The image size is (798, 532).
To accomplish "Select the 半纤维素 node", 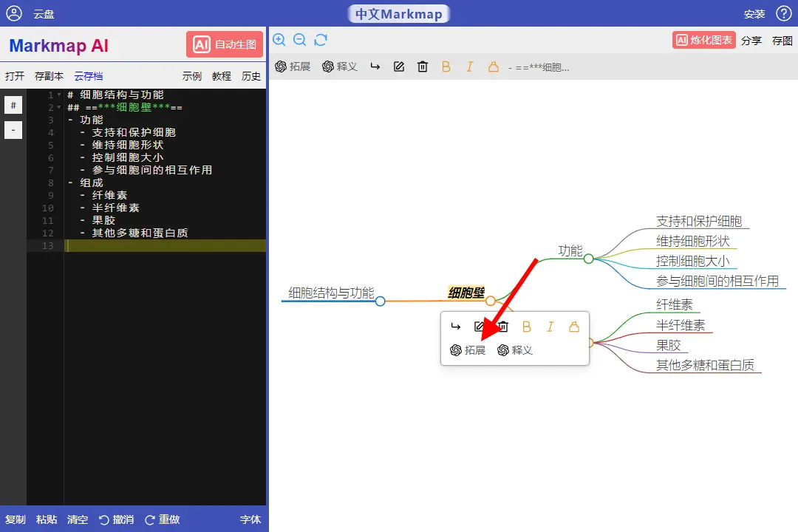I will 681,325.
